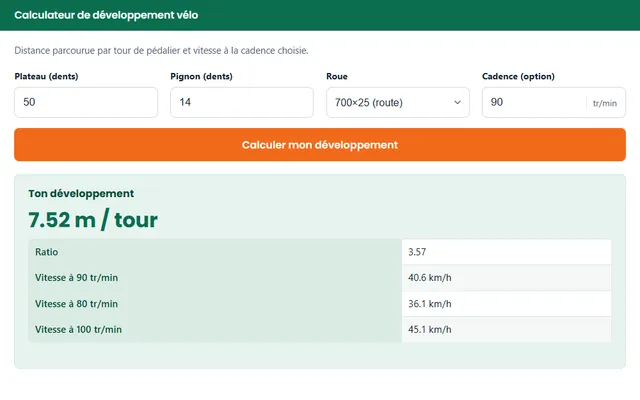Viewport: 640px width, 400px height.
Task: Click the 'Vitesse à 100 tr/min' label
Action: click(78, 329)
